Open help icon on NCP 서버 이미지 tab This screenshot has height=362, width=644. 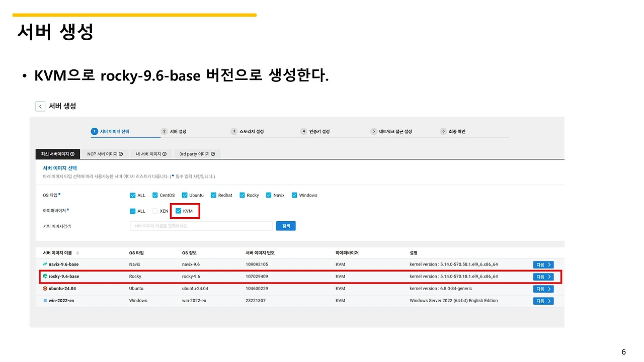click(121, 154)
